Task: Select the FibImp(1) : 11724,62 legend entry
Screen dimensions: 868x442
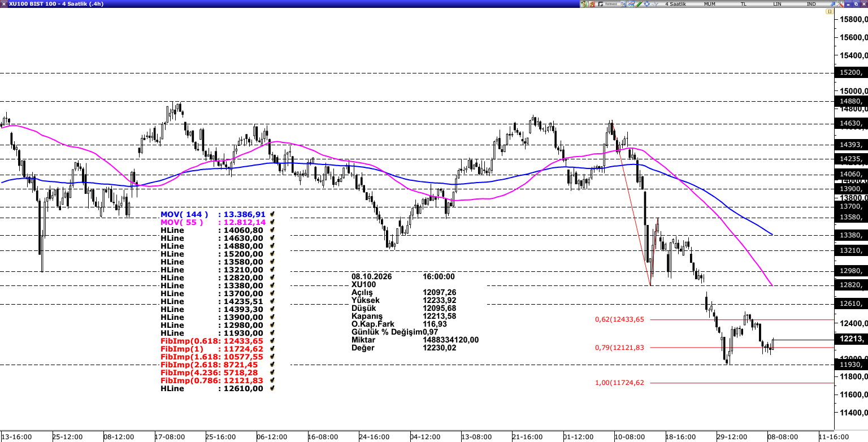Action: (x=212, y=349)
